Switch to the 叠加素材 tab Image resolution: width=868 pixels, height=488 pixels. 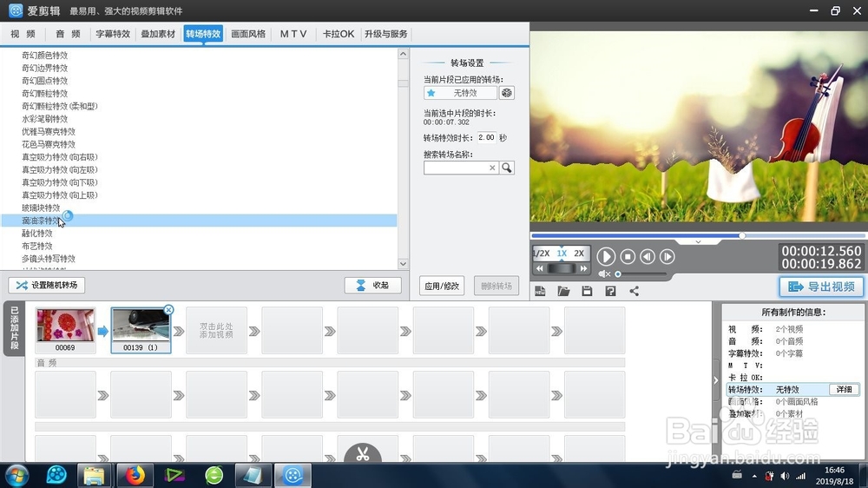coord(158,34)
